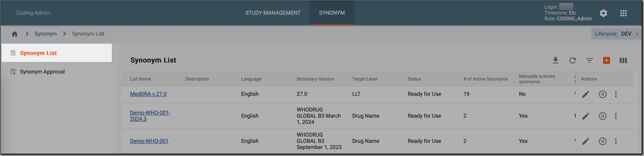Open the column chooser icon

click(x=623, y=60)
